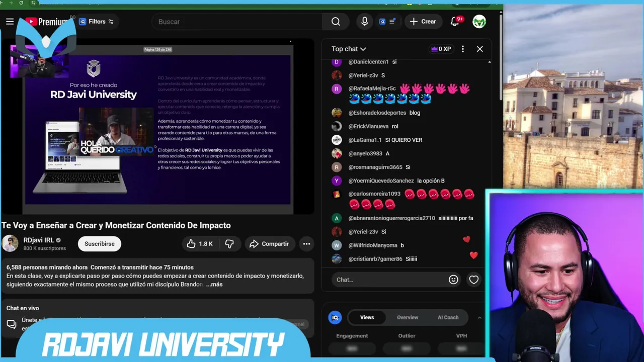Click @abnerantonioguerrerogarcia2710 chat username

click(x=391, y=218)
